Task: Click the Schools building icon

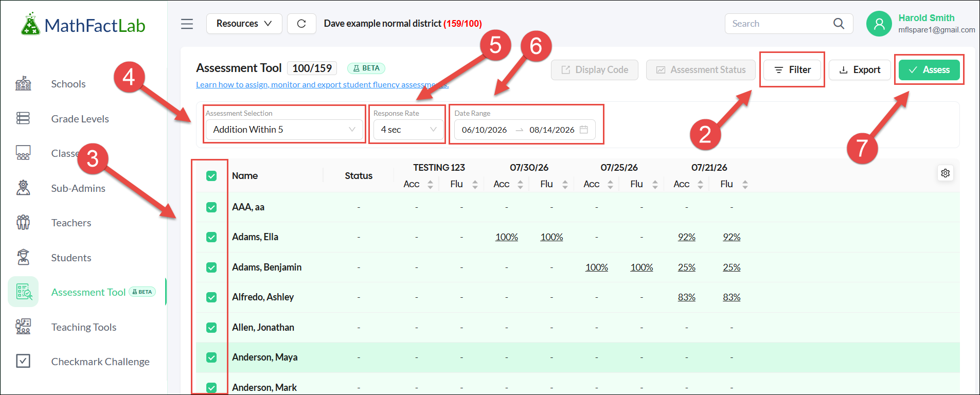Action: (x=23, y=84)
